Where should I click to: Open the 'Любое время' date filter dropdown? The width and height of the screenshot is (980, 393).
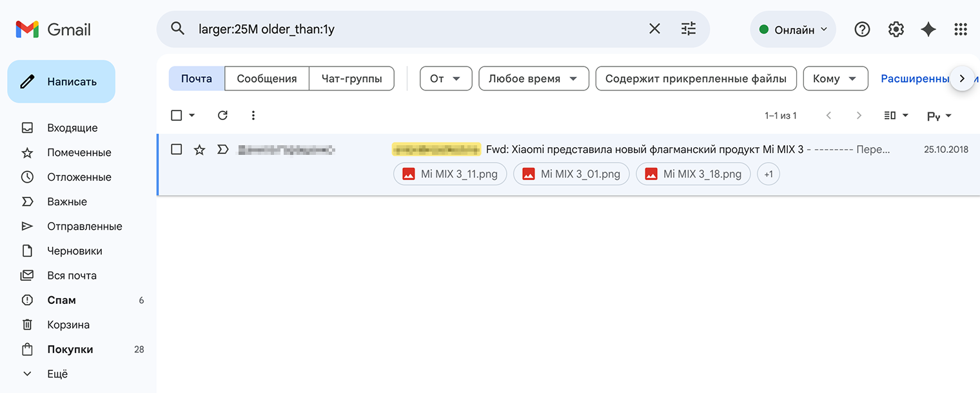tap(533, 79)
